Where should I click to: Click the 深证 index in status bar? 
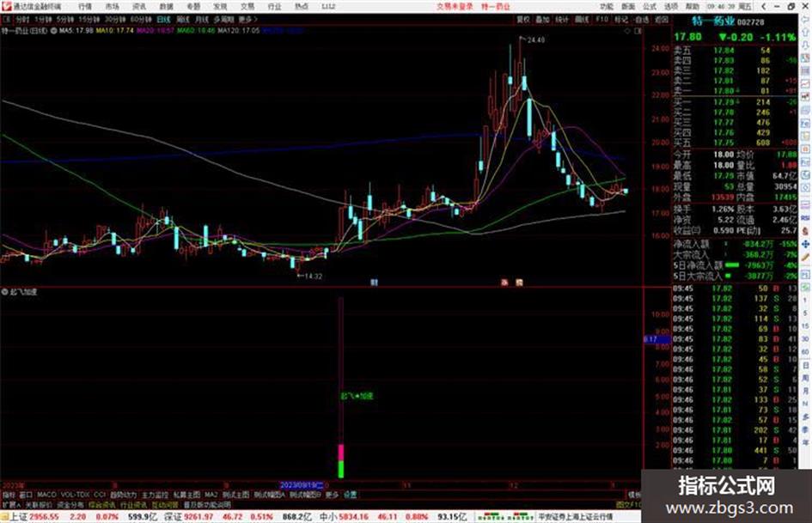pyautogui.click(x=173, y=517)
